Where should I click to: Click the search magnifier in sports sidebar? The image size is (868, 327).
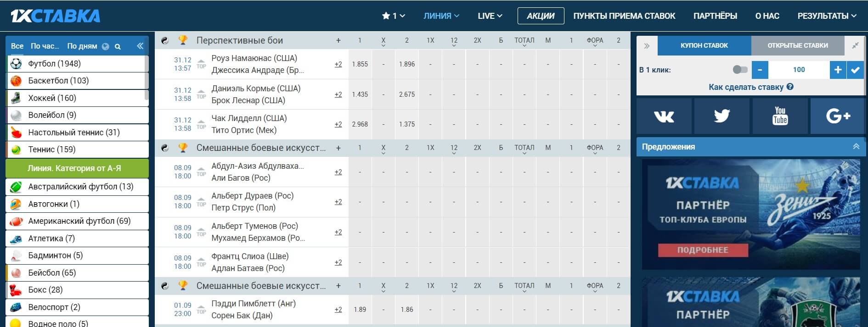(x=118, y=46)
